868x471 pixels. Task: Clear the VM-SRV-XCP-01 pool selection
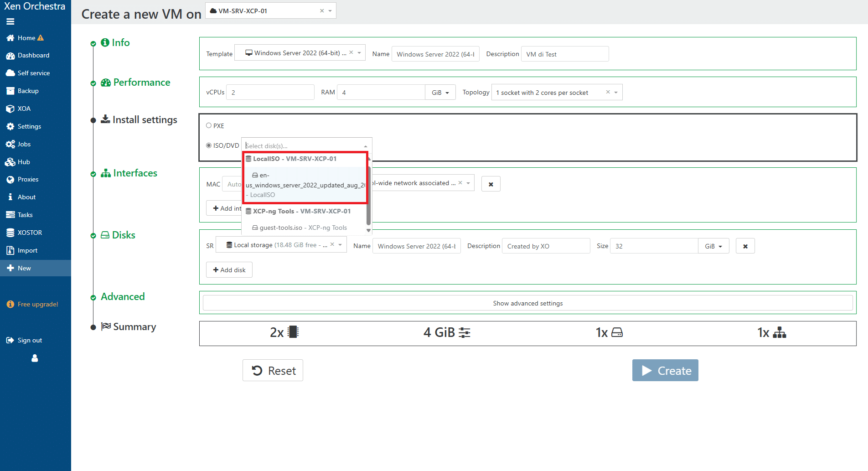click(x=322, y=10)
